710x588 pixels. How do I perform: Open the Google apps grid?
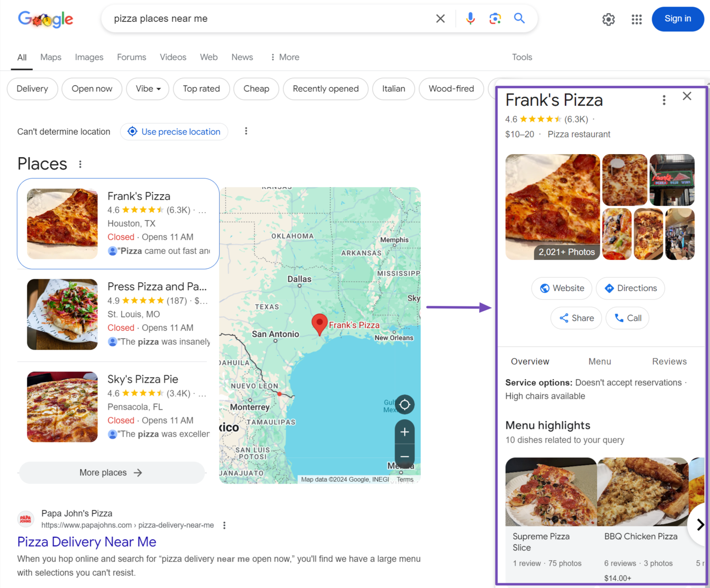[x=637, y=19]
